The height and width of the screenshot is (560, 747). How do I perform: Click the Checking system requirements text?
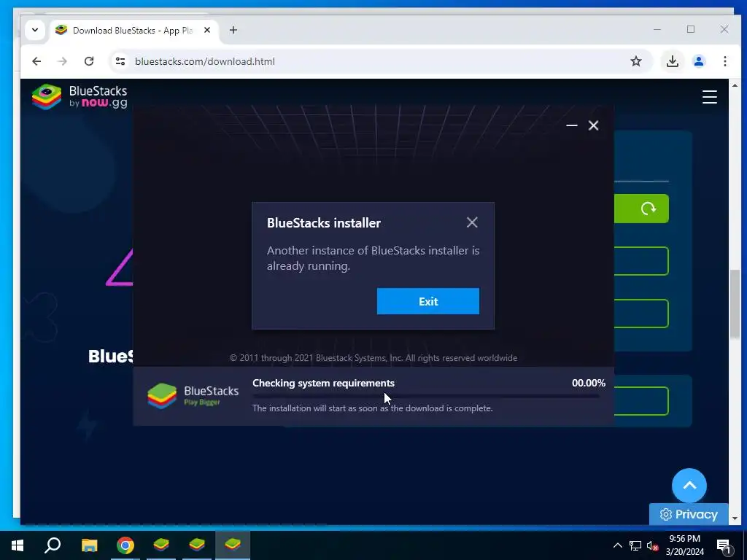(323, 383)
